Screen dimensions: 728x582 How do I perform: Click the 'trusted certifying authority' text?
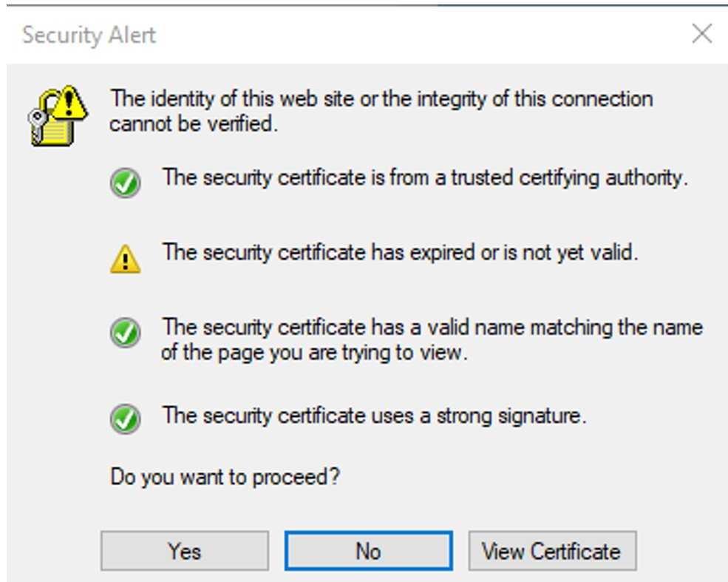pyautogui.click(x=570, y=178)
